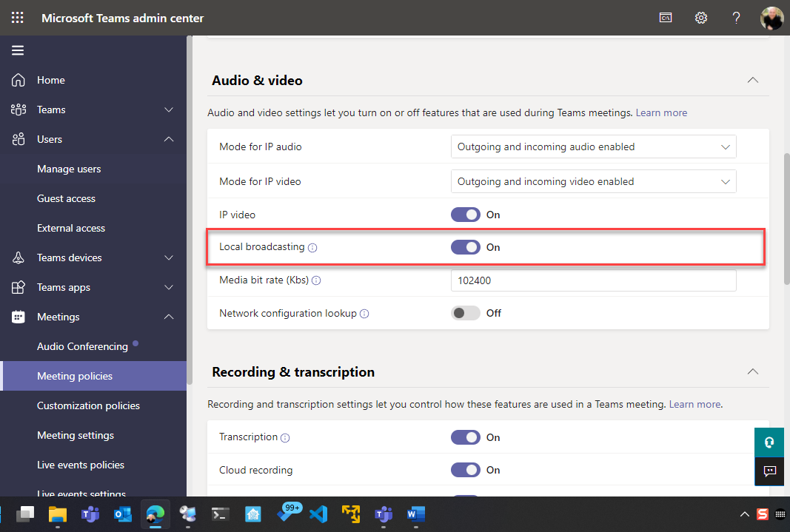Screen dimensions: 790x532
Task: Click the Learn more link under Audio & video
Action: [x=661, y=112]
